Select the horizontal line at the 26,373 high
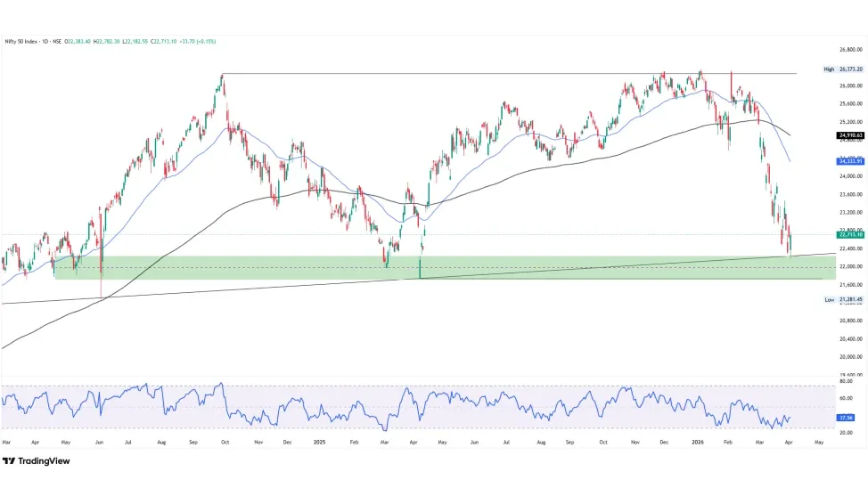Image resolution: width=868 pixels, height=488 pixels. pos(446,73)
